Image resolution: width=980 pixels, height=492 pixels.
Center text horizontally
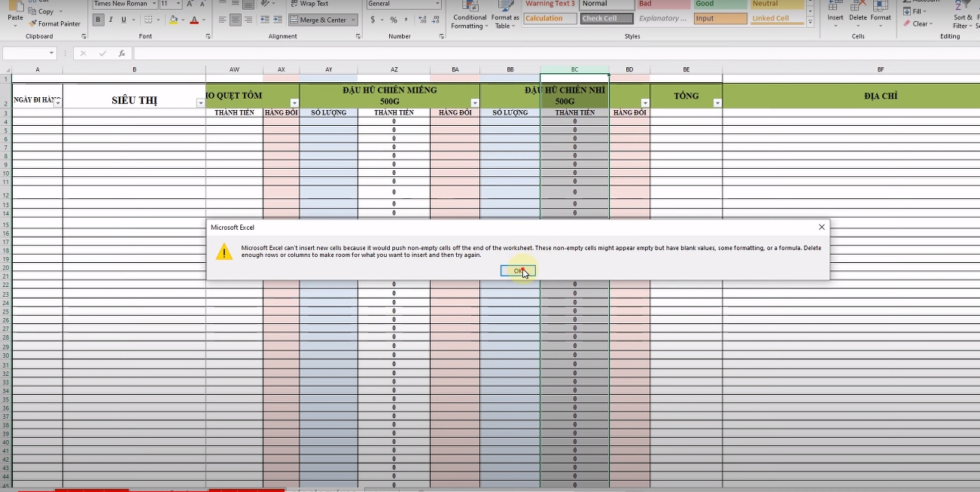(x=236, y=20)
